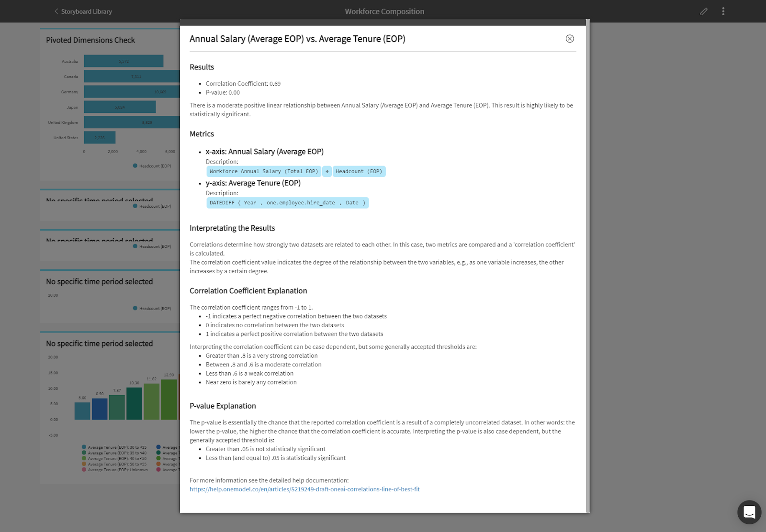Click the 'Greater than .05 is not statistically significant' line

pyautogui.click(x=266, y=449)
